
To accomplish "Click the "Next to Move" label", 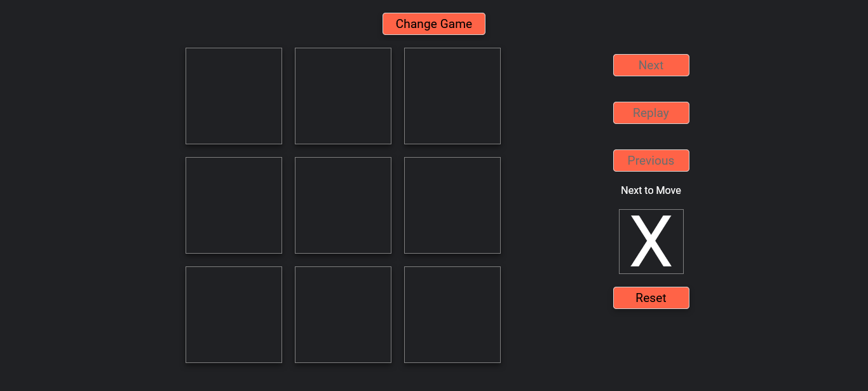I will [x=651, y=191].
